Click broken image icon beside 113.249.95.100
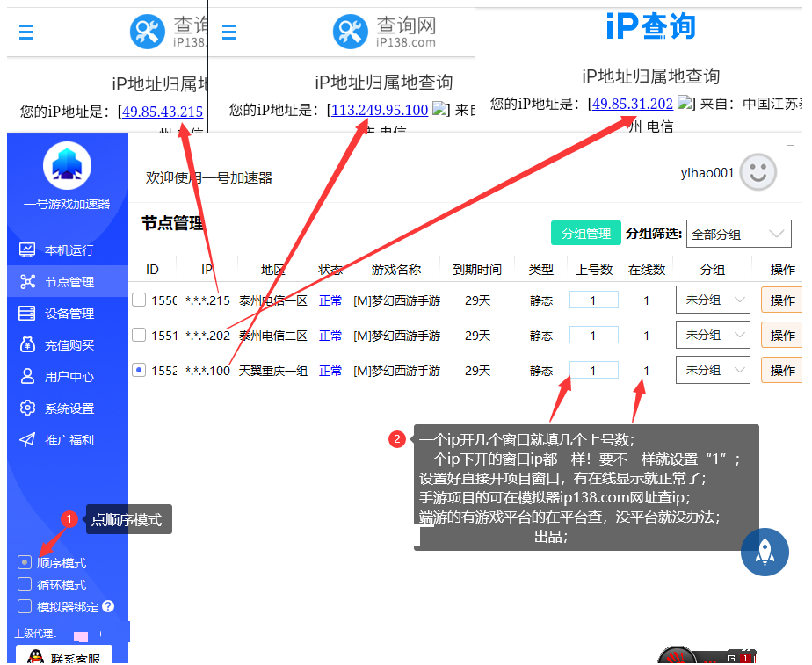Viewport: 812px width, 665px height. click(440, 109)
